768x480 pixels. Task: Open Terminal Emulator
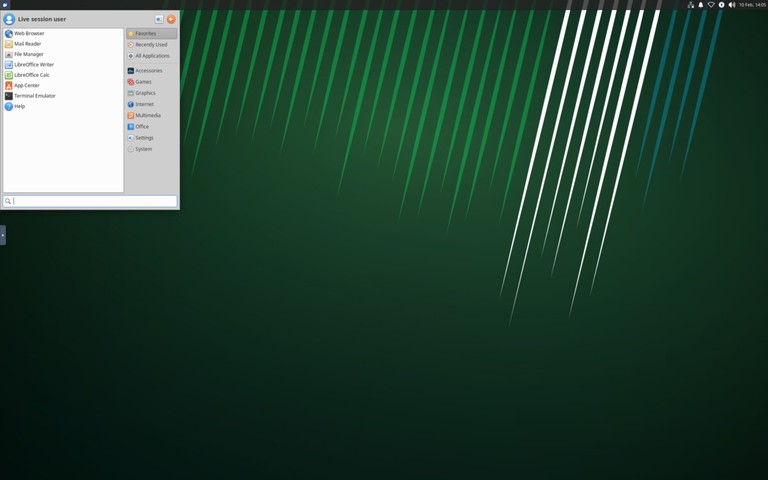(63, 96)
